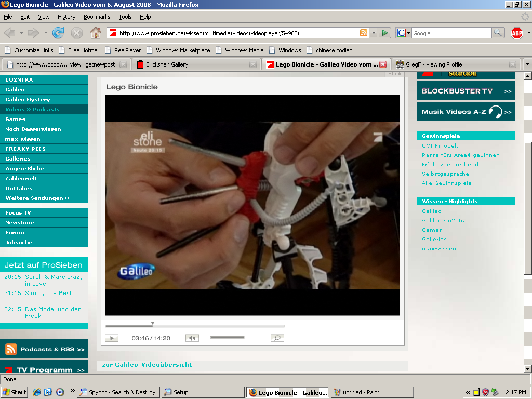Adjust the video volume slider
Screen dimensions: 532x399
tap(227, 337)
